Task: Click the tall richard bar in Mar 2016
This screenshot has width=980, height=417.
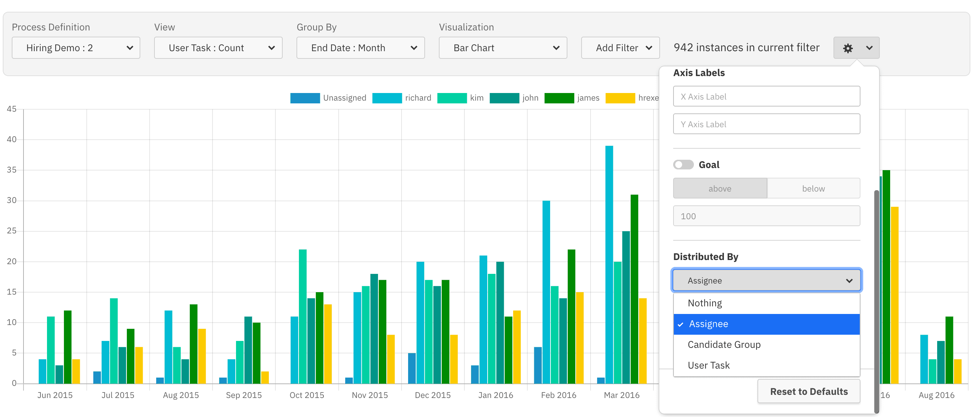Action: (609, 265)
